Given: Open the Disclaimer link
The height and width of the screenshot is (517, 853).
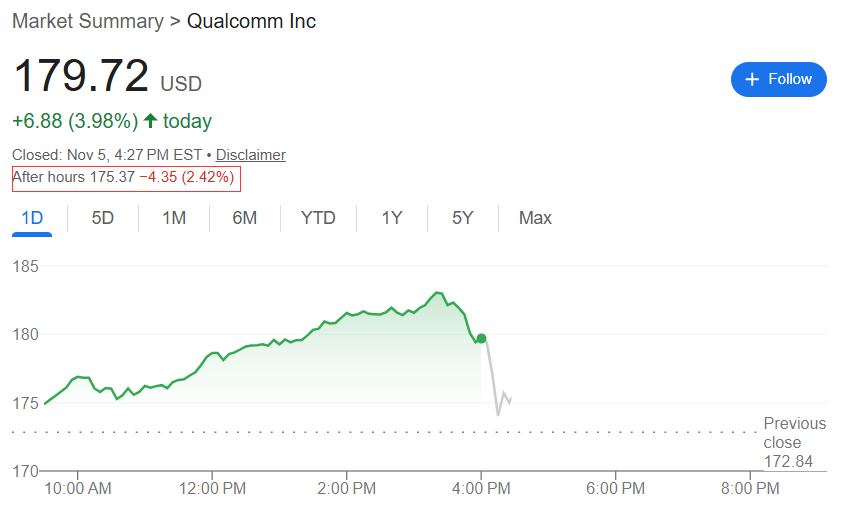Looking at the screenshot, I should 251,155.
